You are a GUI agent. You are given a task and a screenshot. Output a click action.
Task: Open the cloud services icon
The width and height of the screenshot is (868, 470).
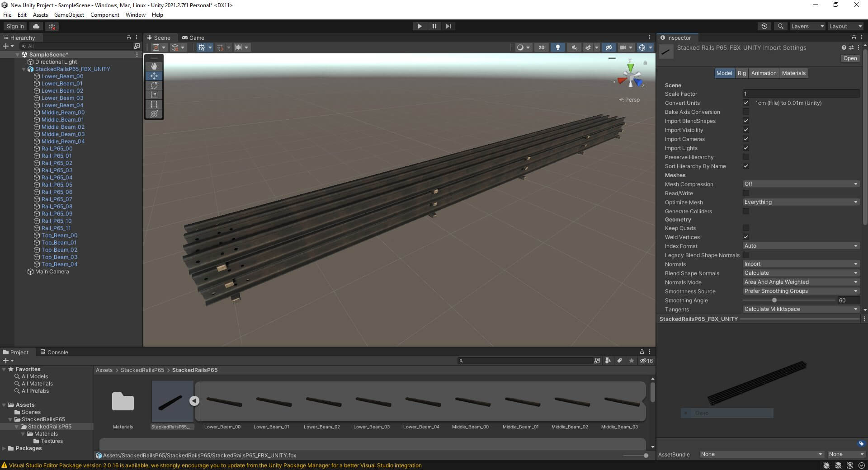(36, 26)
